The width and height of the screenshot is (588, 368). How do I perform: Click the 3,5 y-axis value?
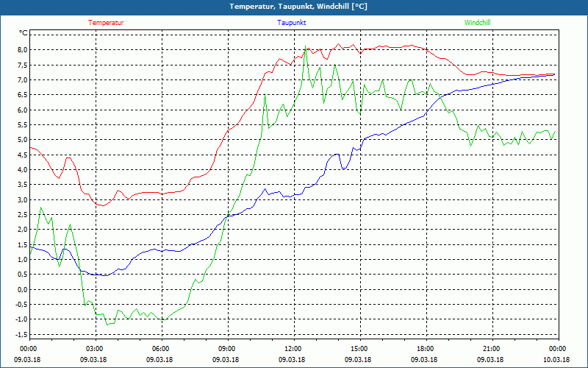[x=23, y=185]
